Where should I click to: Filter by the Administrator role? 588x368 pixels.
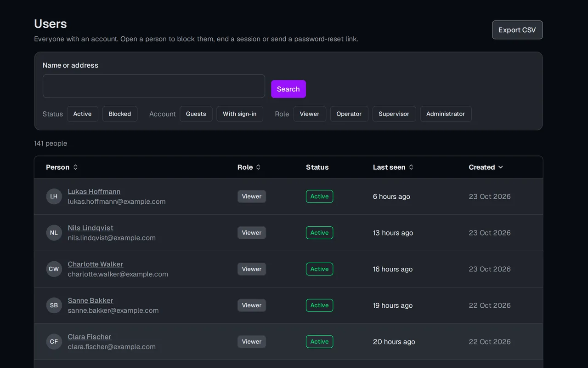pos(446,114)
